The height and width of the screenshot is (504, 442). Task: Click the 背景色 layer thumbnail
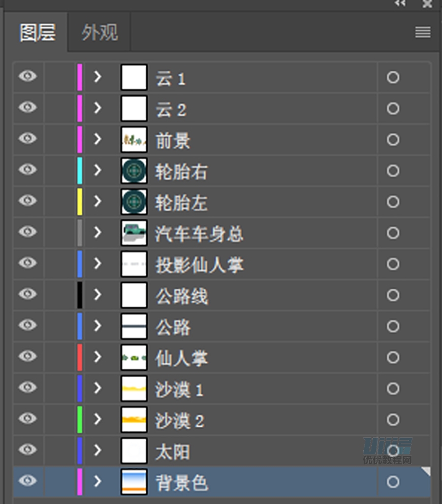134,482
